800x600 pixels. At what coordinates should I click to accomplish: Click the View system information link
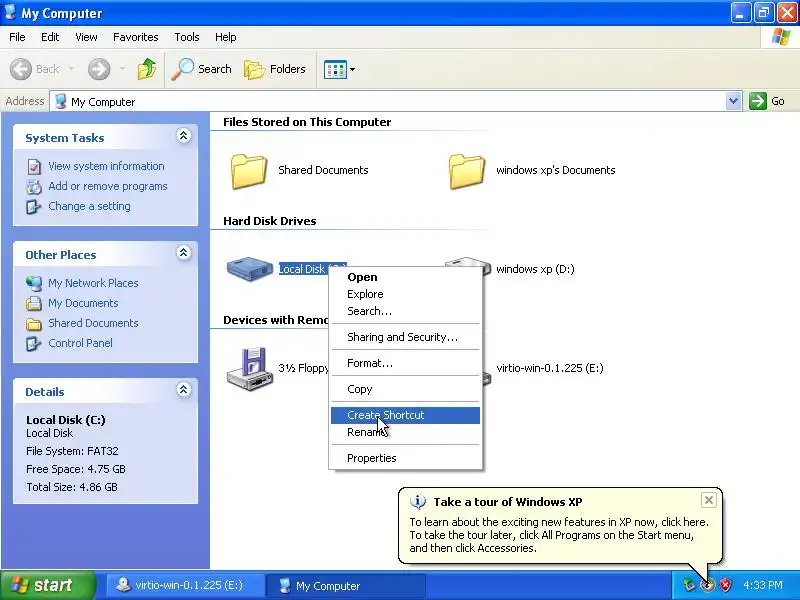106,166
